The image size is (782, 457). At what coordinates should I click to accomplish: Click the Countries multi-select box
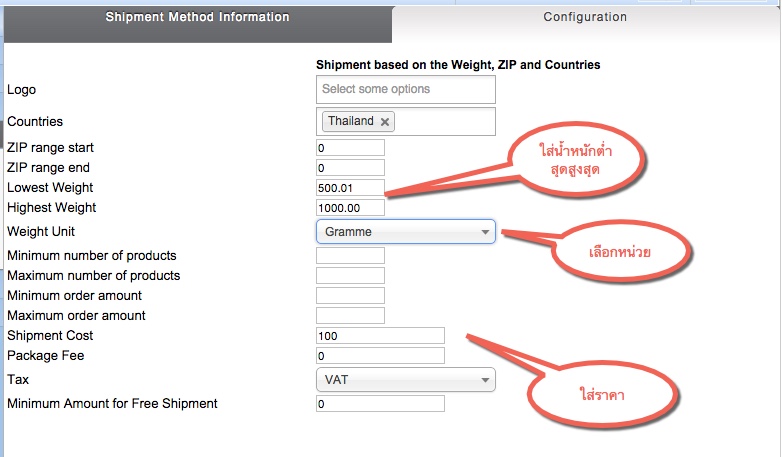point(405,121)
